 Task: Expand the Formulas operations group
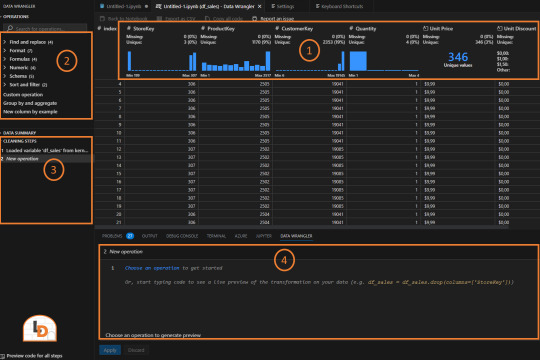5,59
